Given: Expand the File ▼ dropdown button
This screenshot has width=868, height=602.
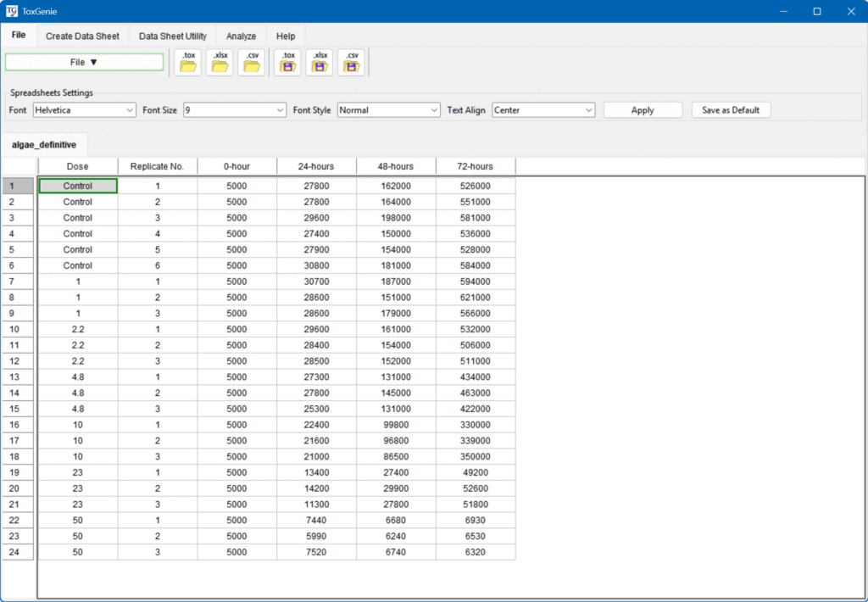Looking at the screenshot, I should 84,62.
